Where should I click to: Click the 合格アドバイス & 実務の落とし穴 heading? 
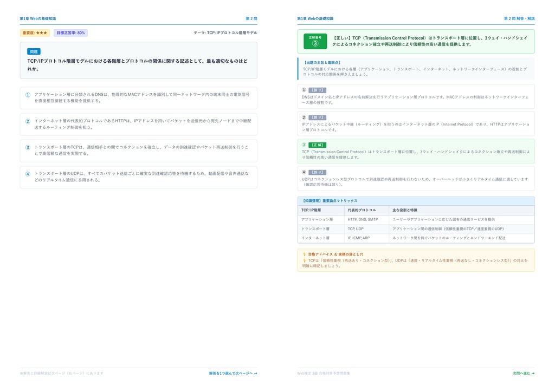pyautogui.click(x=335, y=254)
